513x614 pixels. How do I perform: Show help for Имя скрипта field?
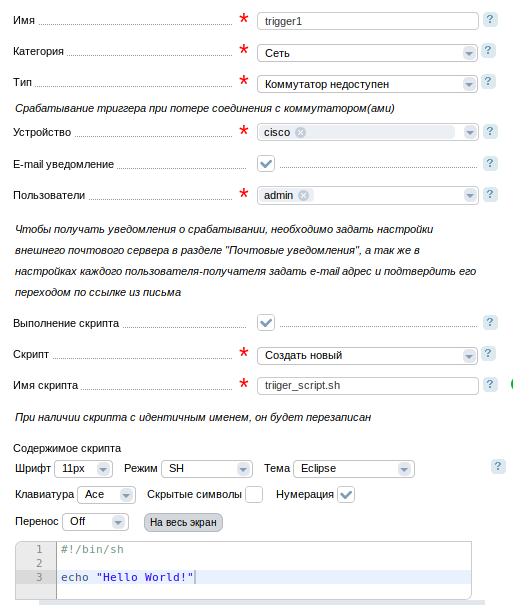(x=490, y=385)
